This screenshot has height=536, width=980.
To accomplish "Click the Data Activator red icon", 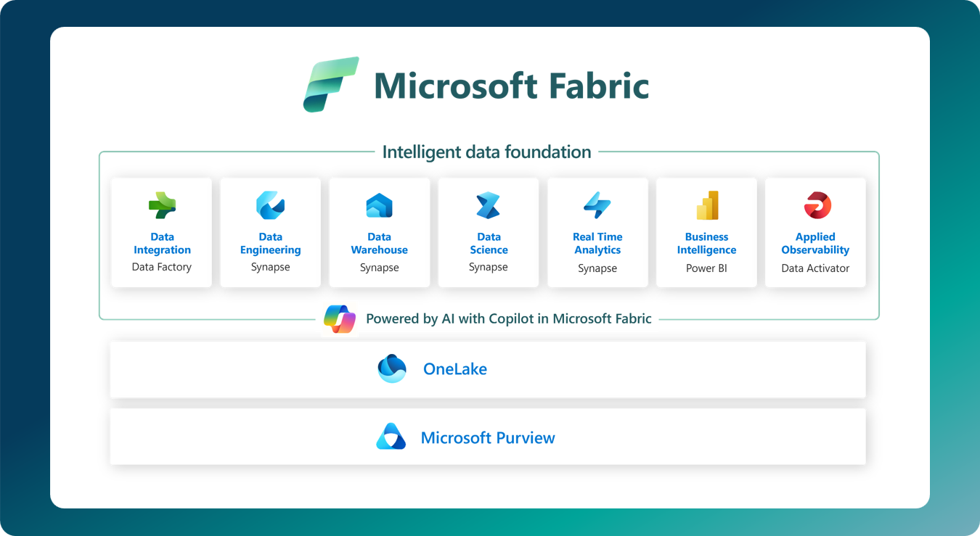I will pos(815,205).
